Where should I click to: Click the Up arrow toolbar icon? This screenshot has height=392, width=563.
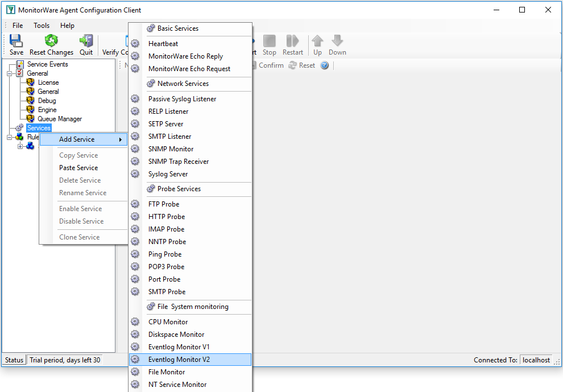point(317,40)
